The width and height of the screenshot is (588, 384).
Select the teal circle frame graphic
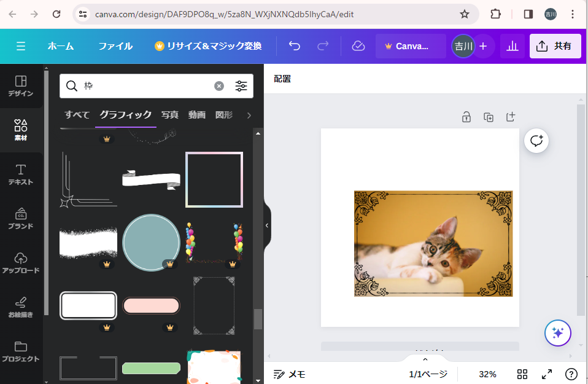click(151, 243)
